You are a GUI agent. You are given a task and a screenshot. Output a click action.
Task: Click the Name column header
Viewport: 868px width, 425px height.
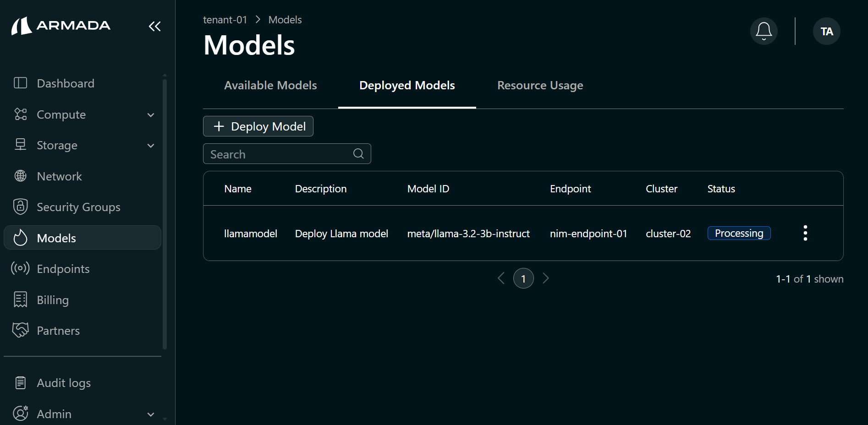(x=238, y=189)
